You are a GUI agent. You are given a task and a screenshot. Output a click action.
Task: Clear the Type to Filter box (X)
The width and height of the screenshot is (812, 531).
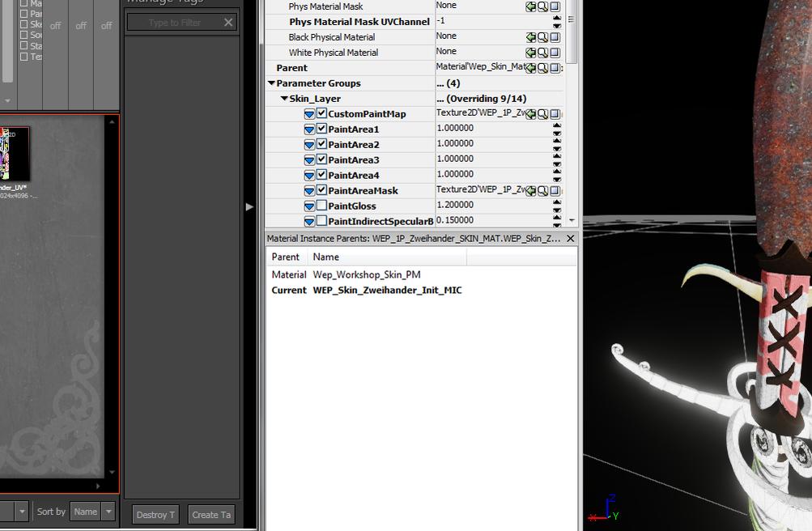tap(228, 22)
